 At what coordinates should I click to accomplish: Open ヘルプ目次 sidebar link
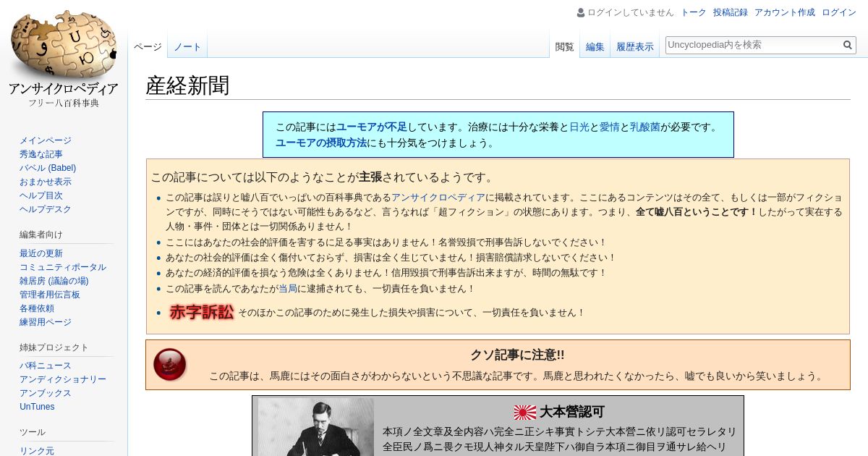41,195
